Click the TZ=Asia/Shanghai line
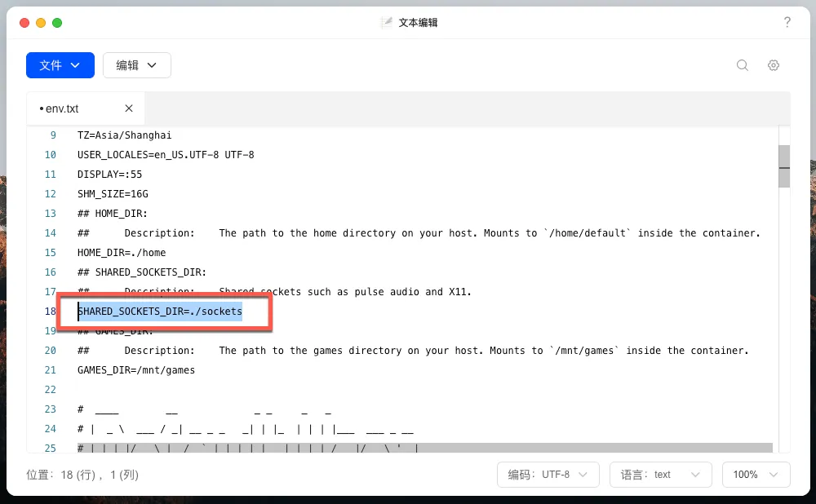 (x=124, y=135)
